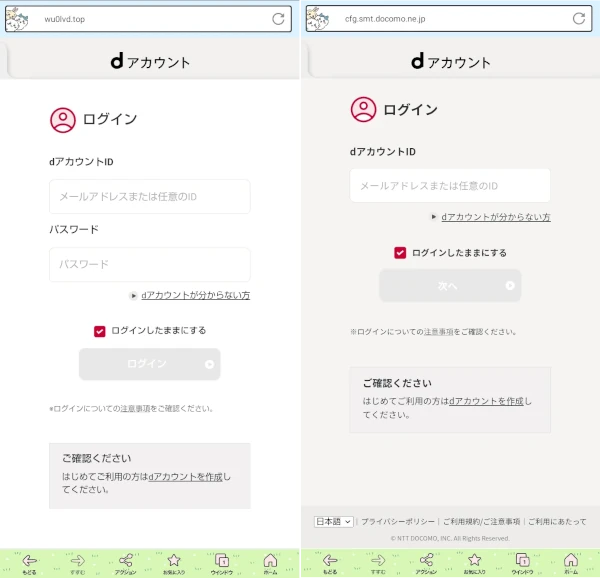Focus the パスワード field on left page
Screen dimensions: 600x578
click(150, 264)
